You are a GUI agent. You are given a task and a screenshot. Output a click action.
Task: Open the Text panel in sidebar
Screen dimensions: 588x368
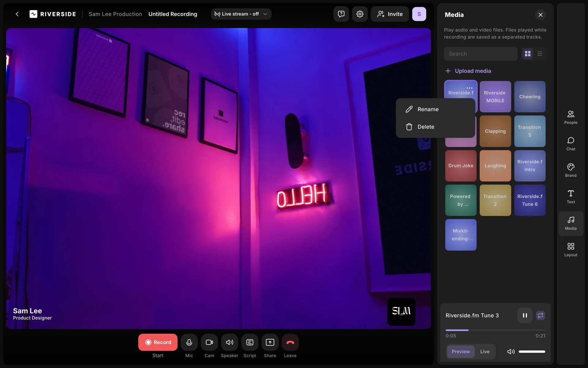pos(571,197)
